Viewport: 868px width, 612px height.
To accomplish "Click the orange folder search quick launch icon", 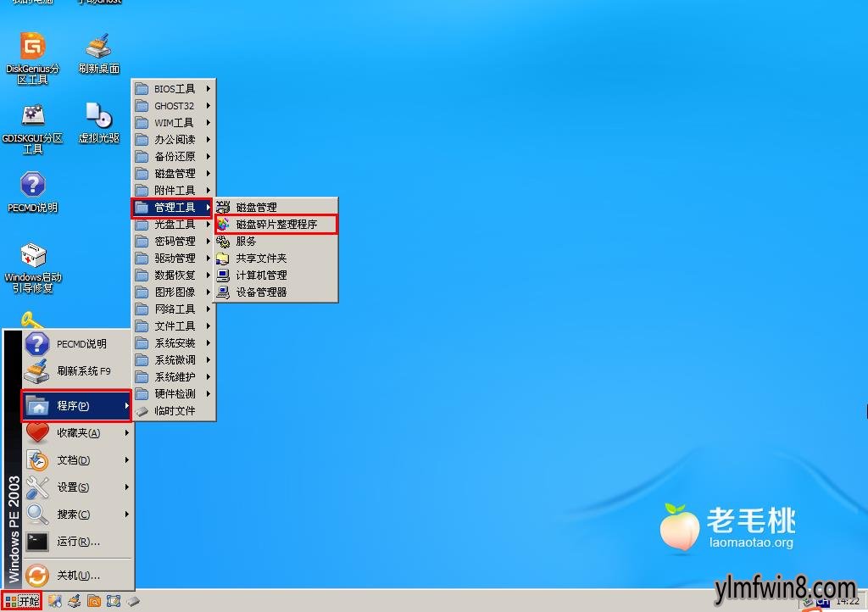I will (x=93, y=601).
